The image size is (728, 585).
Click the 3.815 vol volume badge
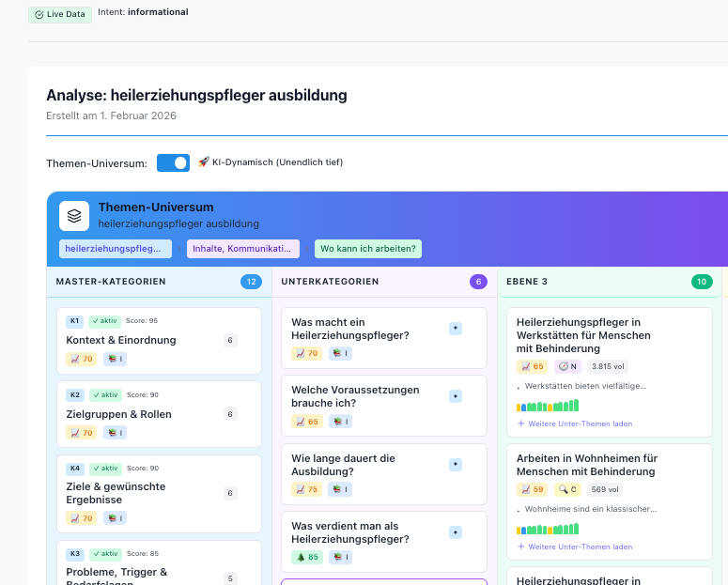pyautogui.click(x=608, y=367)
